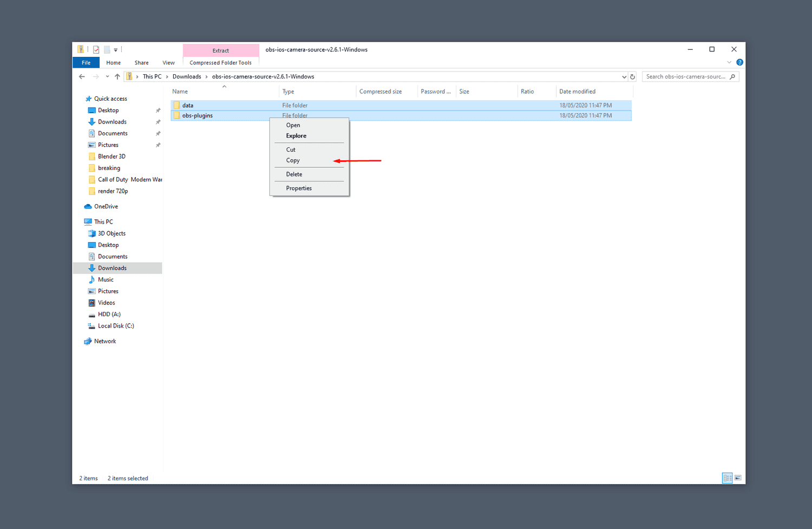812x529 pixels.
Task: Select Properties in the context menu
Action: click(x=299, y=188)
